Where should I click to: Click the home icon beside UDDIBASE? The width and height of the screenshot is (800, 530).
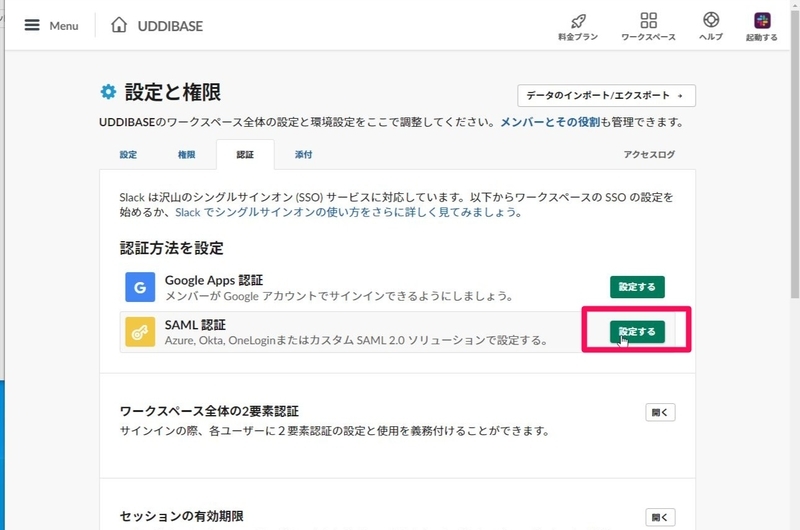119,24
